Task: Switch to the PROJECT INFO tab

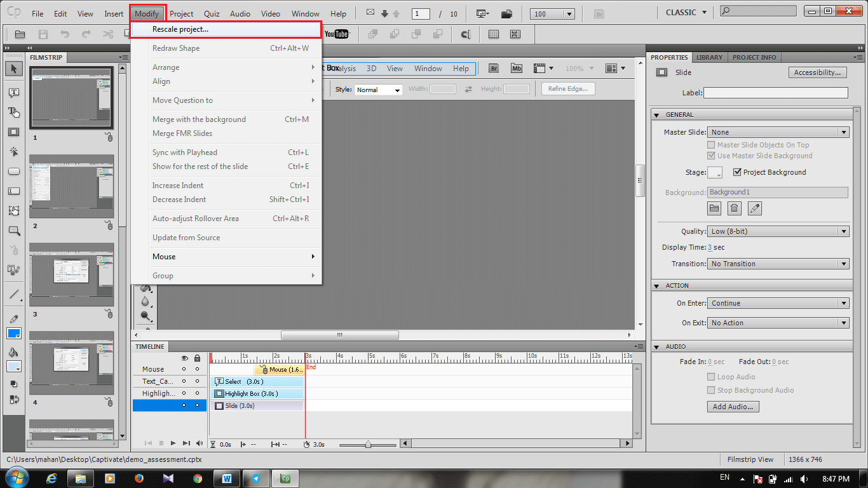Action: click(754, 57)
